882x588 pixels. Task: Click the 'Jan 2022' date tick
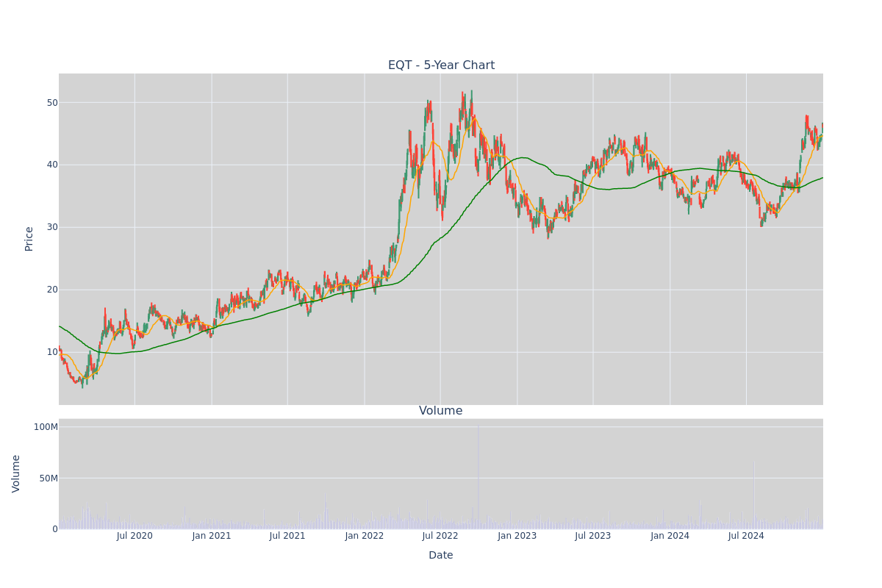(x=365, y=536)
